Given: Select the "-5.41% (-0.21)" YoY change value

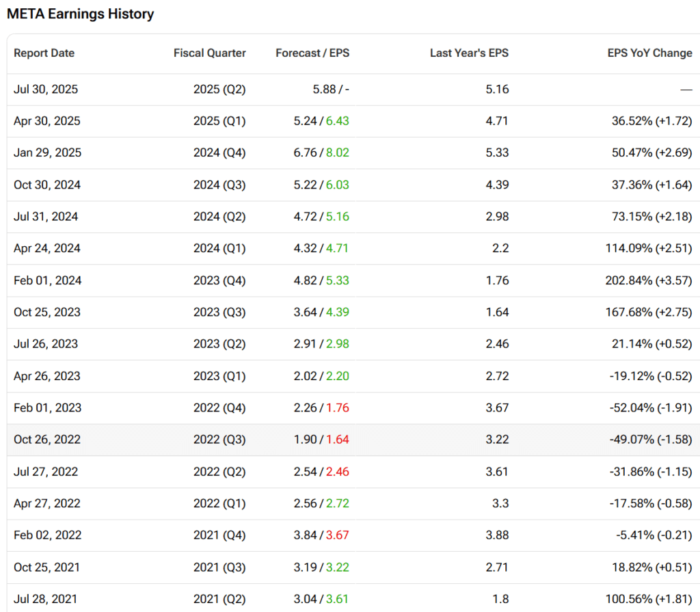Looking at the screenshot, I should [654, 535].
